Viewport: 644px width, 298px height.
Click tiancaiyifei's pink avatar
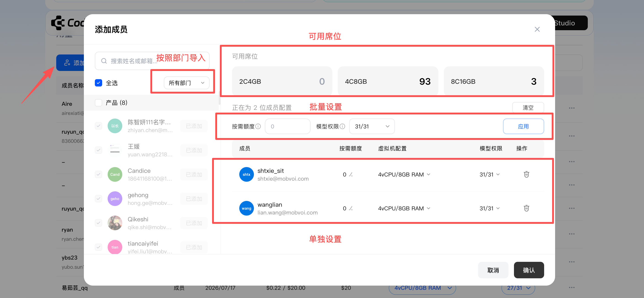pos(115,247)
